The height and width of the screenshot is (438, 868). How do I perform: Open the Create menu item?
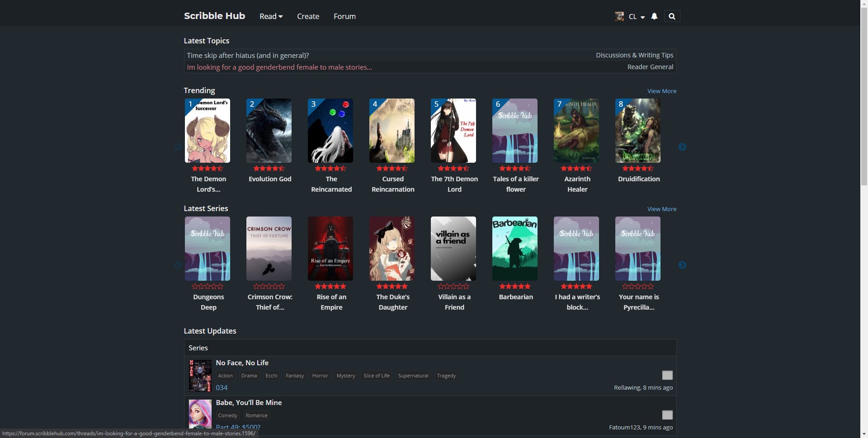click(x=308, y=16)
